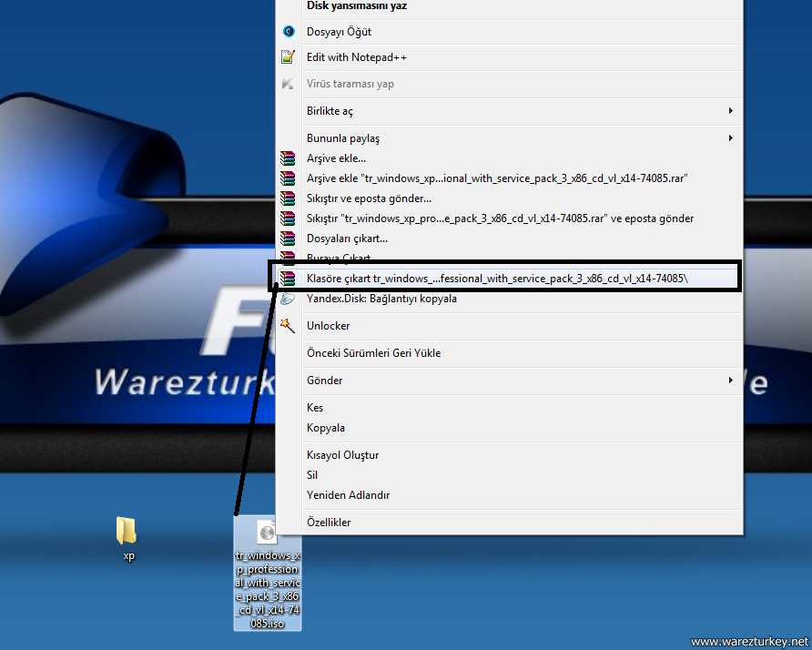812x650 pixels.
Task: Click the tr_windows_xp iso filename label
Action: click(268, 589)
